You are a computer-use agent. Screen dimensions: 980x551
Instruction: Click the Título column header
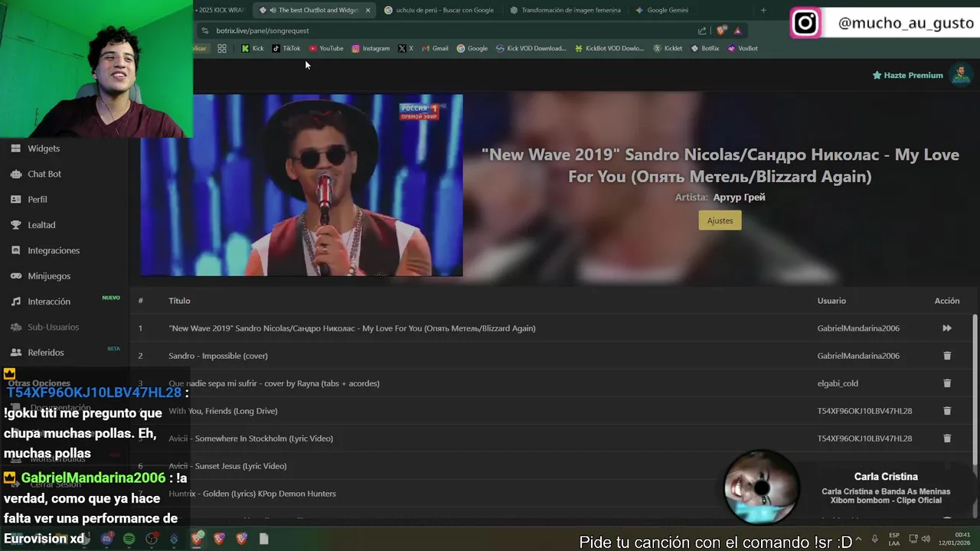(x=179, y=301)
